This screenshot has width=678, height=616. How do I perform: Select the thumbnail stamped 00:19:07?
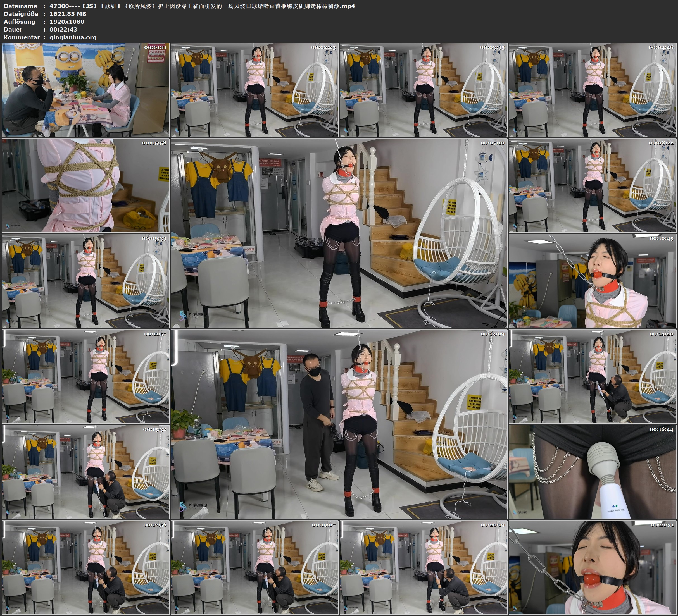254,567
